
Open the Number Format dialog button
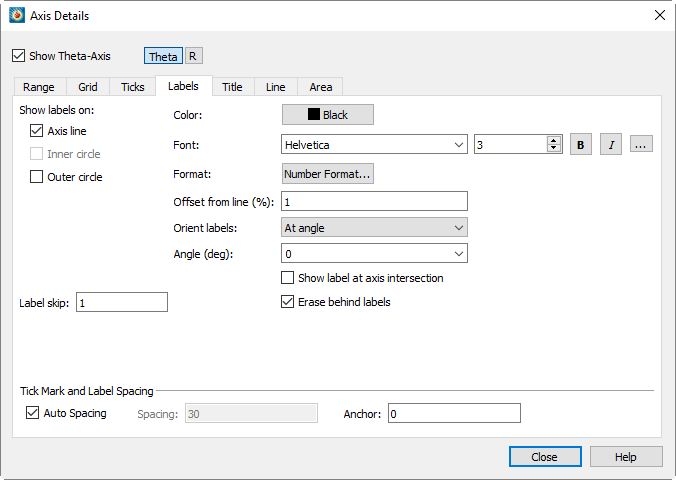click(328, 174)
